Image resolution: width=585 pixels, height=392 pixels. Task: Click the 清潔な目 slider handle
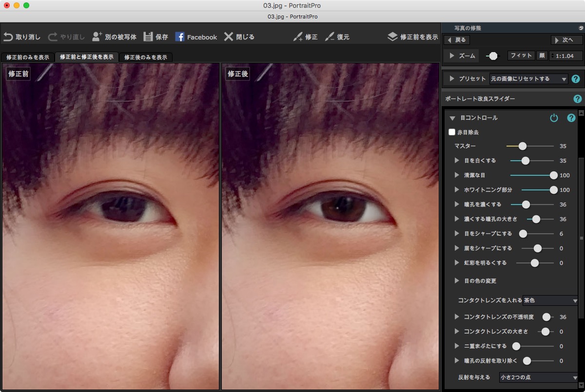pos(553,175)
